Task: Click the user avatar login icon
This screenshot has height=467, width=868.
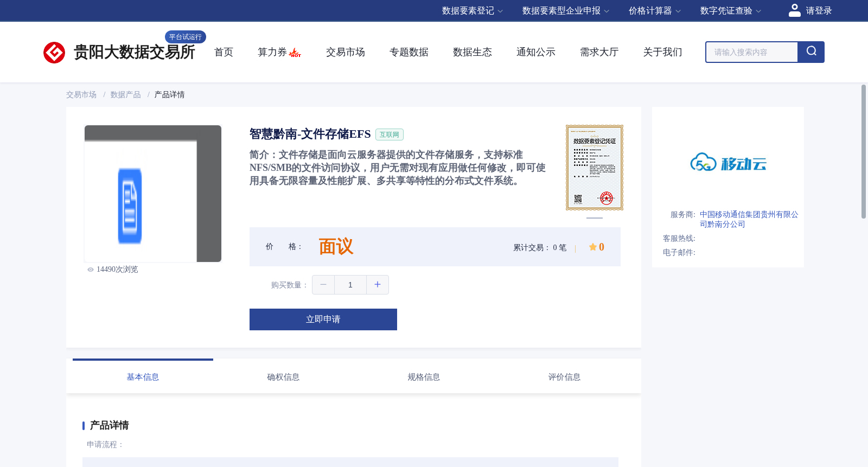Action: pos(794,10)
